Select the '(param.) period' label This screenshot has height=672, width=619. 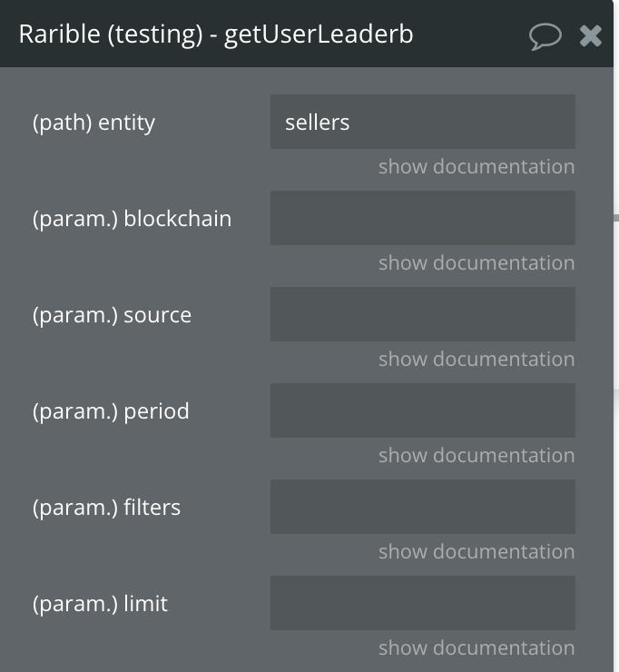(111, 412)
